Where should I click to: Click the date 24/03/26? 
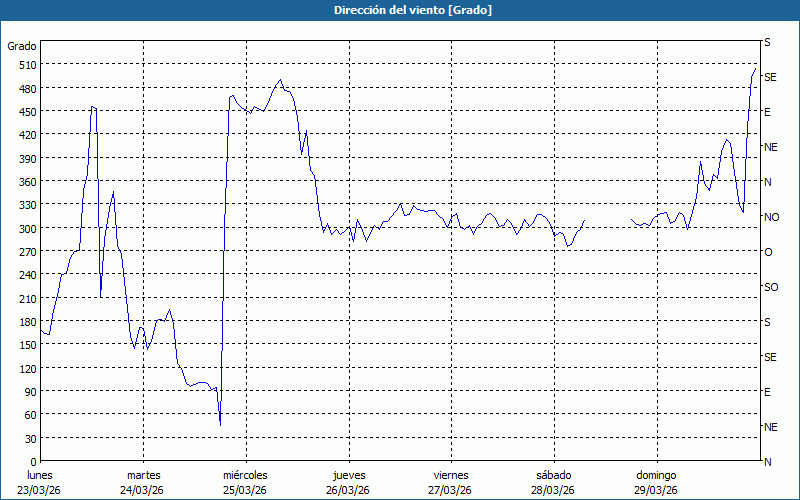point(142,490)
